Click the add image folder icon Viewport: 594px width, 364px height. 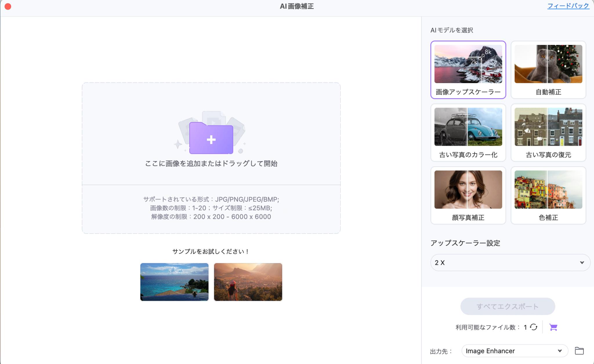(211, 139)
